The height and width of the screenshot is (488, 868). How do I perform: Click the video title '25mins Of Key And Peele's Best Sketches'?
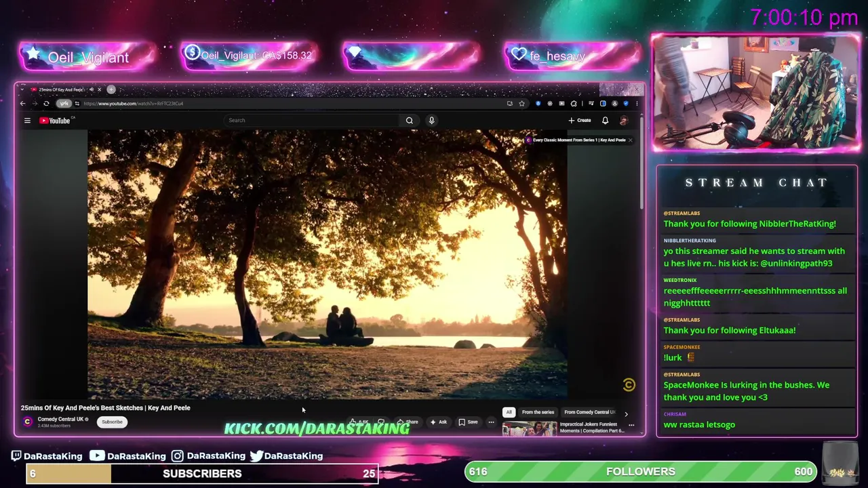105,408
